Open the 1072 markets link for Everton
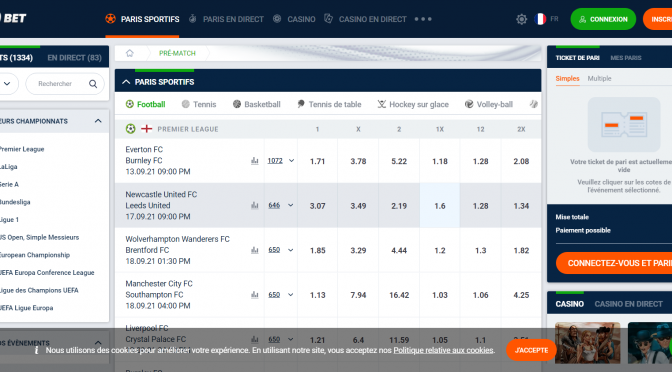 tap(275, 161)
